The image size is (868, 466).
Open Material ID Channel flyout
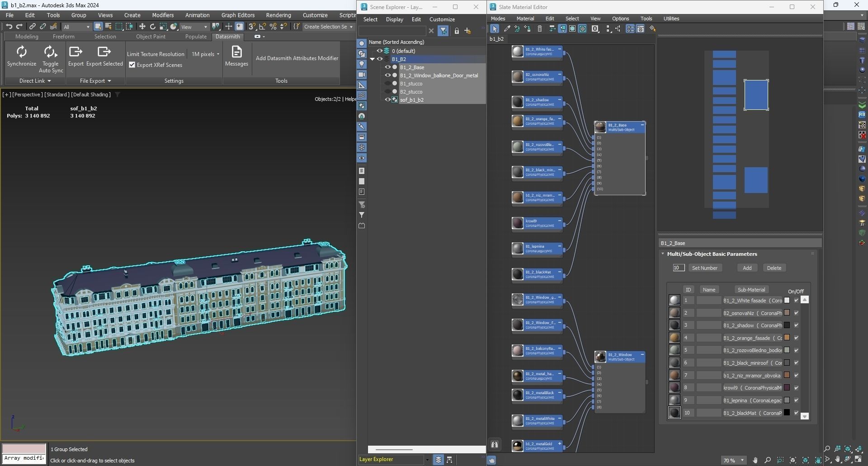coord(595,29)
